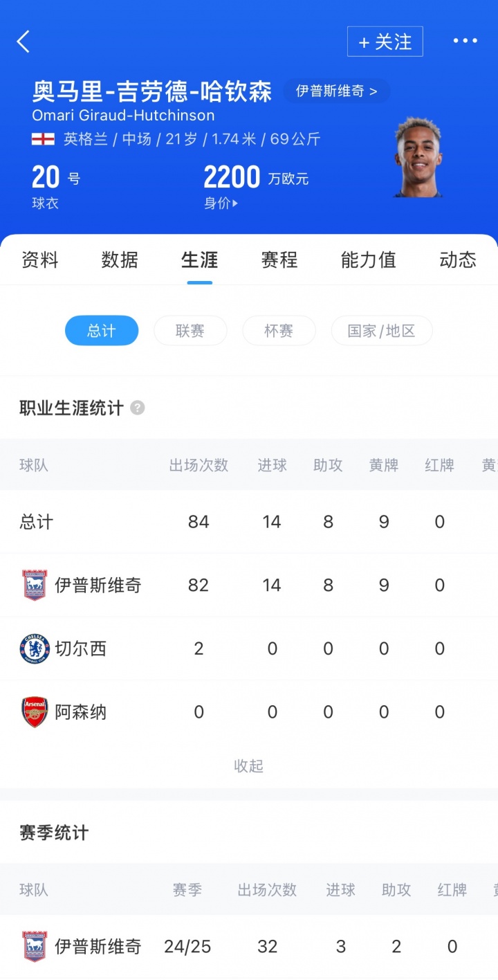This screenshot has width=498, height=980.
Task: Select the 联赛 filter pill
Action: pos(190,331)
